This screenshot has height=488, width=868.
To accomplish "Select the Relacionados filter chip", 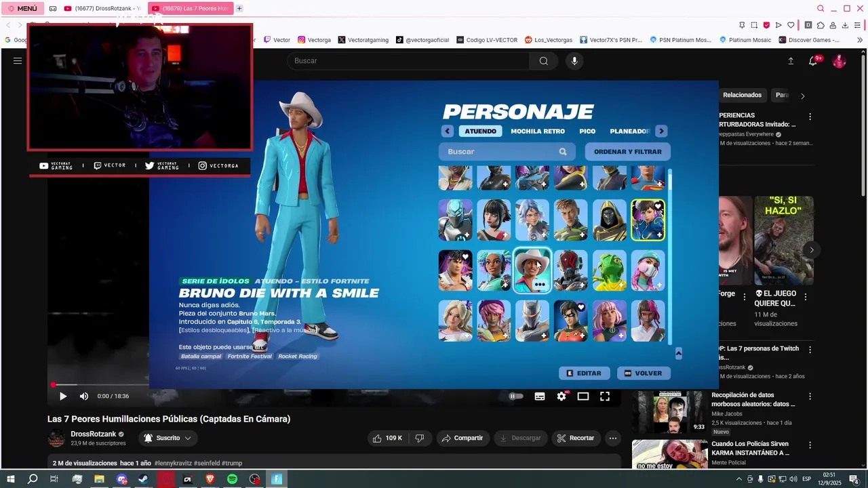I will point(742,95).
